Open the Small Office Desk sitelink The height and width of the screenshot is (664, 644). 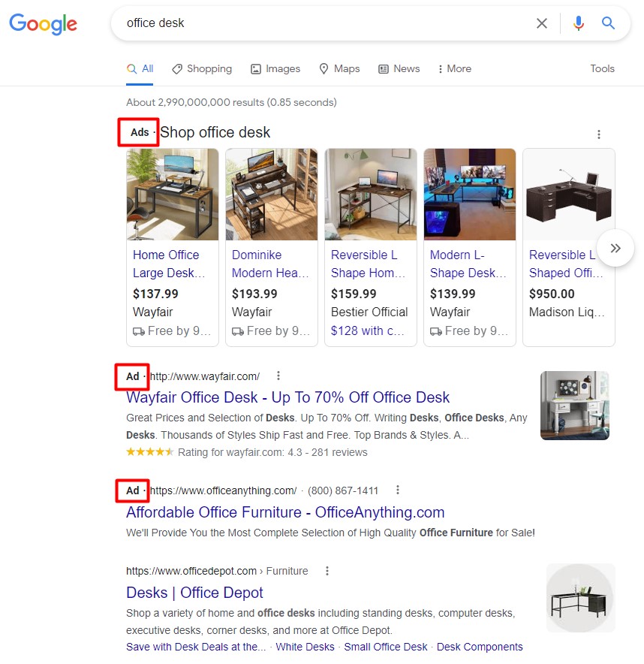(x=386, y=647)
